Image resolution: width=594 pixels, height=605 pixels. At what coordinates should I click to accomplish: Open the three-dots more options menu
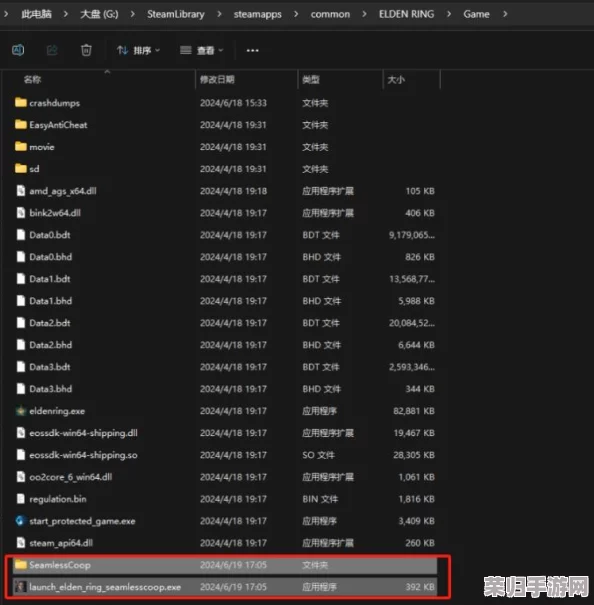tap(252, 50)
